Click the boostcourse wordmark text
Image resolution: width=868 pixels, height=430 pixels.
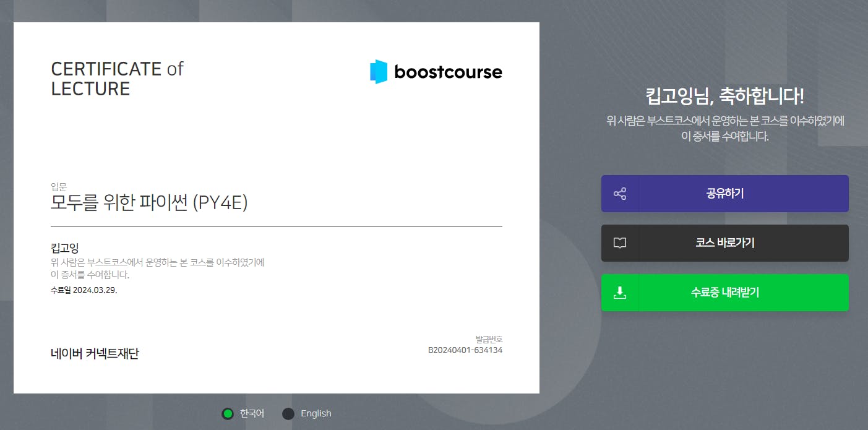[x=448, y=72]
